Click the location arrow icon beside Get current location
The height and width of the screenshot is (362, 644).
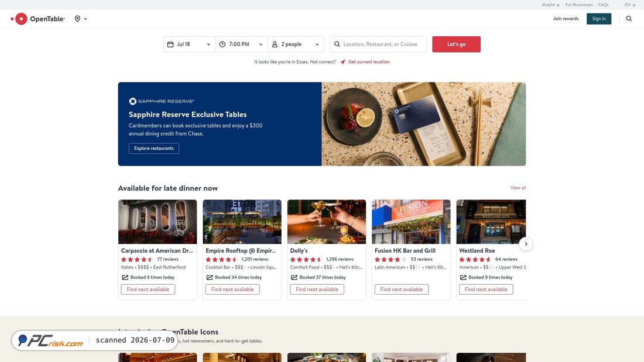(x=342, y=62)
